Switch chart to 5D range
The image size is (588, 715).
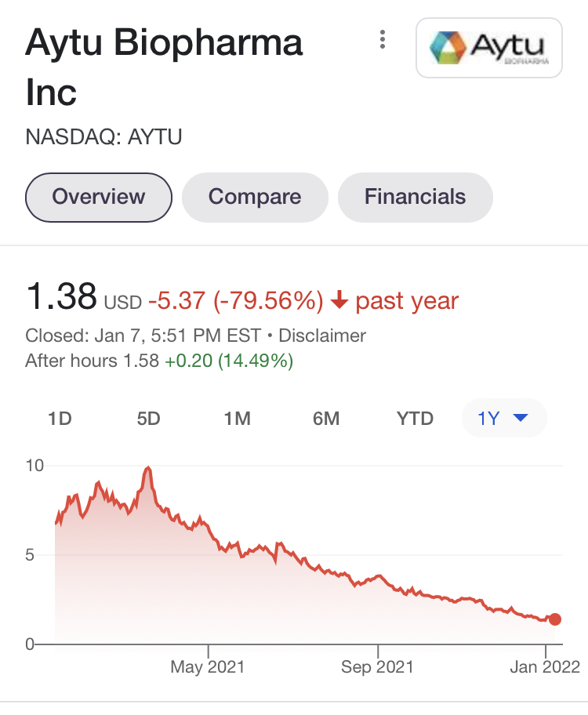pyautogui.click(x=148, y=419)
